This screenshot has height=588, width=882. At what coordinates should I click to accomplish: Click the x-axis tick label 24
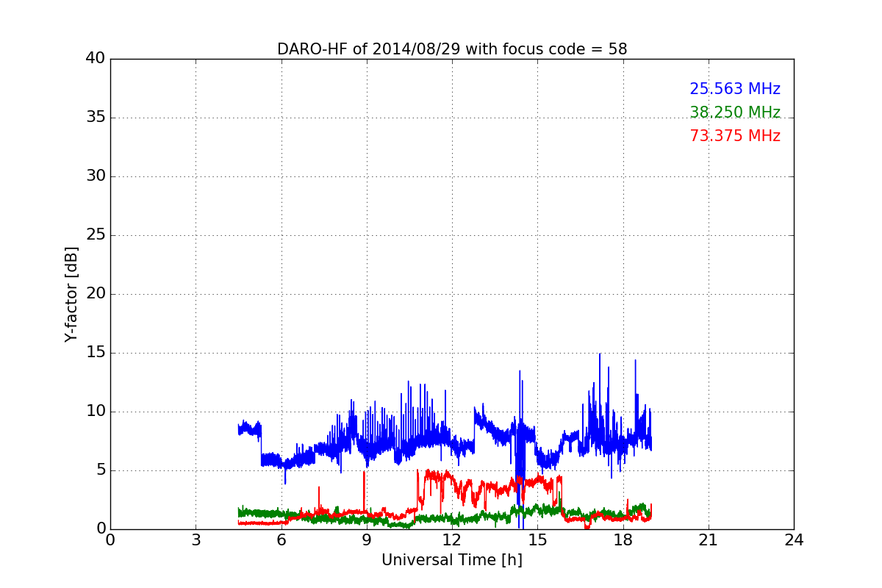(794, 540)
